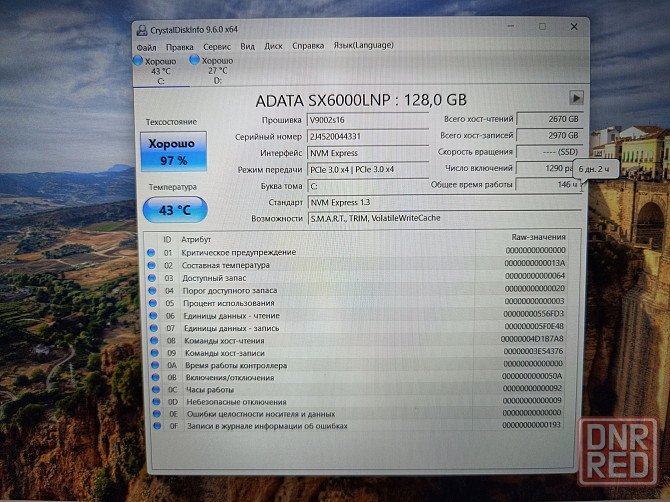Click the Стандарт field NVM Express 1.3
Viewport: 670px width, 502px height.
point(444,202)
